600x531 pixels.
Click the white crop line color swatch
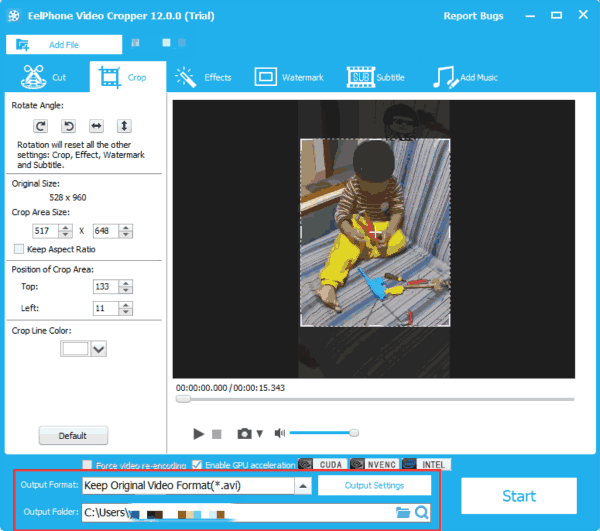click(x=75, y=349)
